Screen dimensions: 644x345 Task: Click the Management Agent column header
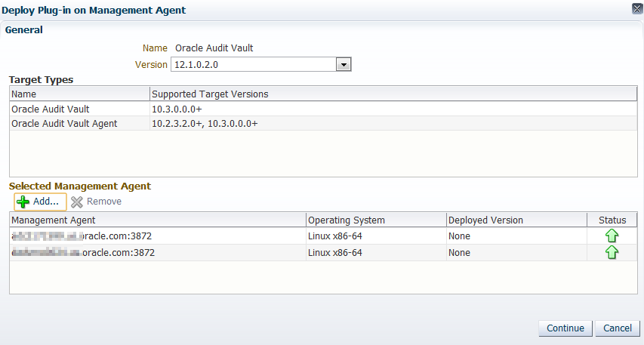[158, 220]
